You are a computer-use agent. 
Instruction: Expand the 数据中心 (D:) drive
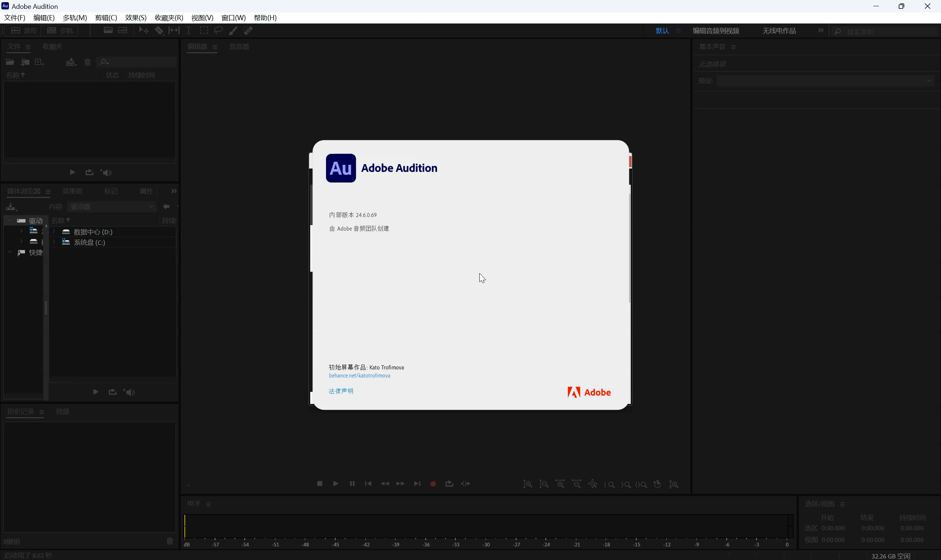click(54, 232)
